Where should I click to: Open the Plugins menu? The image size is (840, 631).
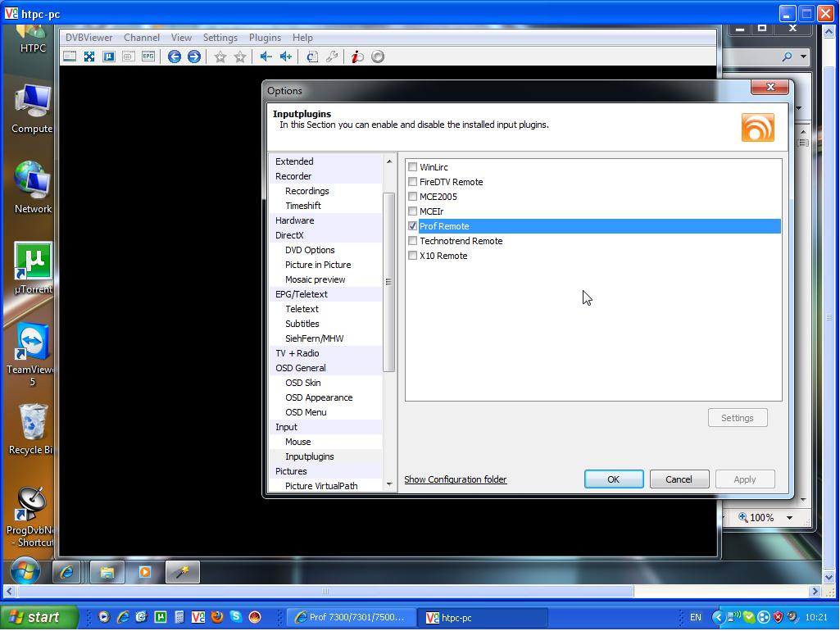pos(265,38)
